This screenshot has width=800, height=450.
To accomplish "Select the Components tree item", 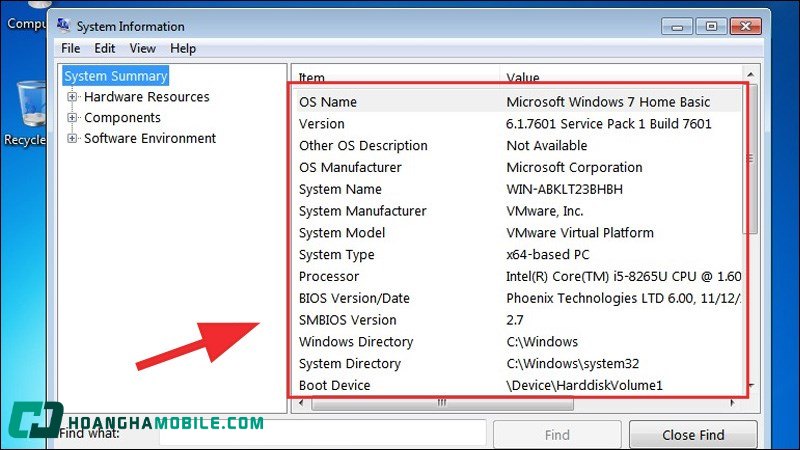I will coord(122,117).
